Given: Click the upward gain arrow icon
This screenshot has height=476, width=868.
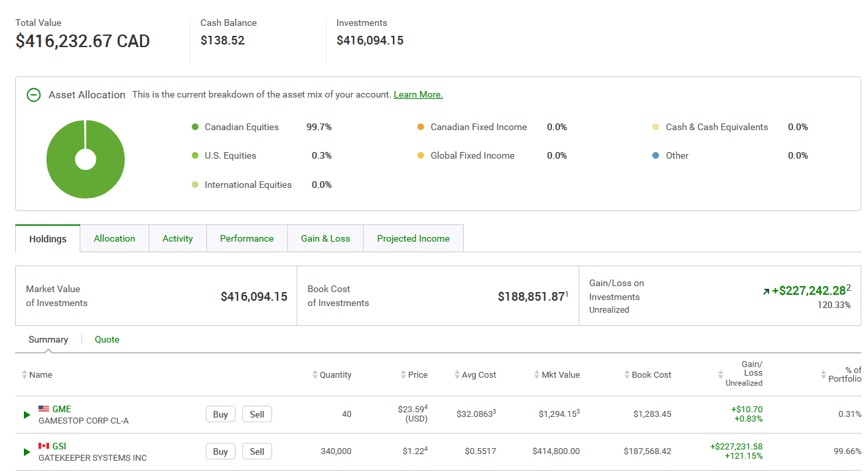Looking at the screenshot, I should tap(766, 291).
